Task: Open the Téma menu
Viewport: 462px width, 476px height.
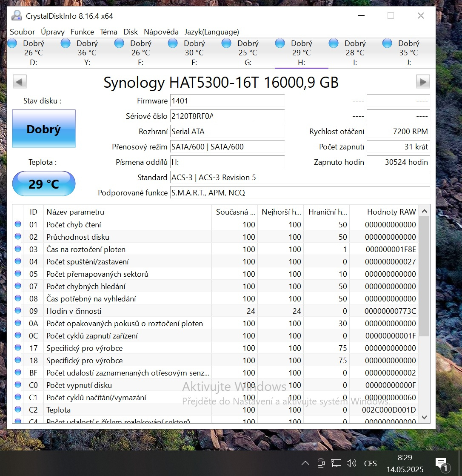Action: tap(108, 32)
